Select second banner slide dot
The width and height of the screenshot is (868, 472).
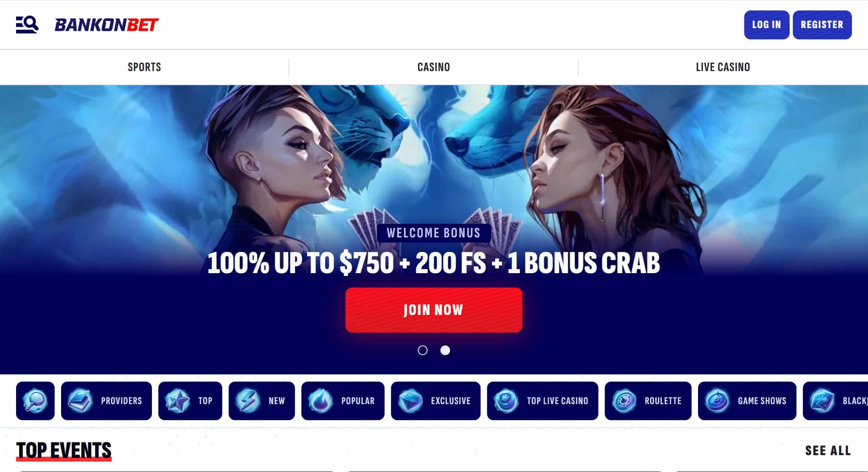[x=445, y=350]
